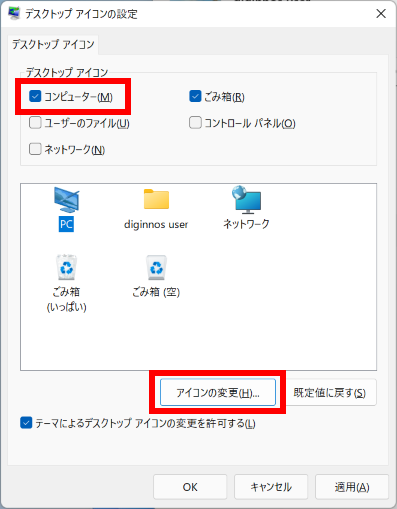Click the 'ごみ箱 (空)' label text

pyautogui.click(x=156, y=292)
